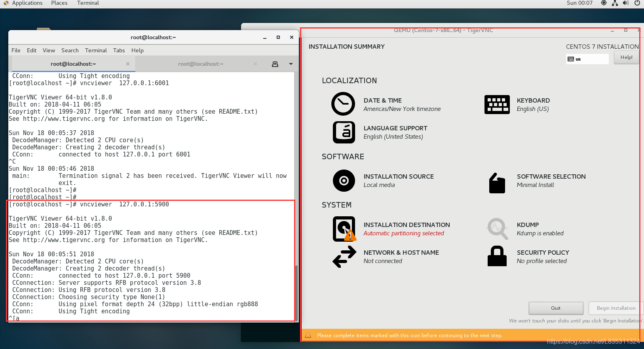This screenshot has height=349, width=644.
Task: Open the terminal View menu
Action: (x=49, y=50)
